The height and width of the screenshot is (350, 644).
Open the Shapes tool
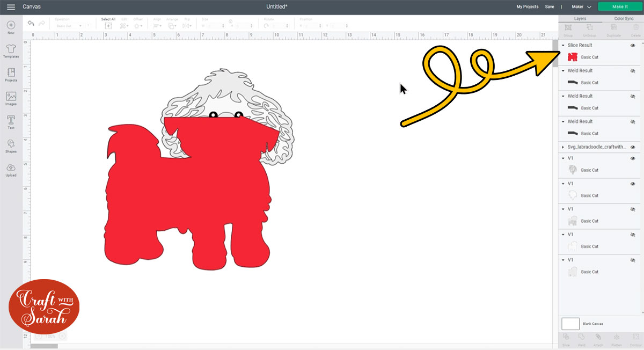click(11, 145)
